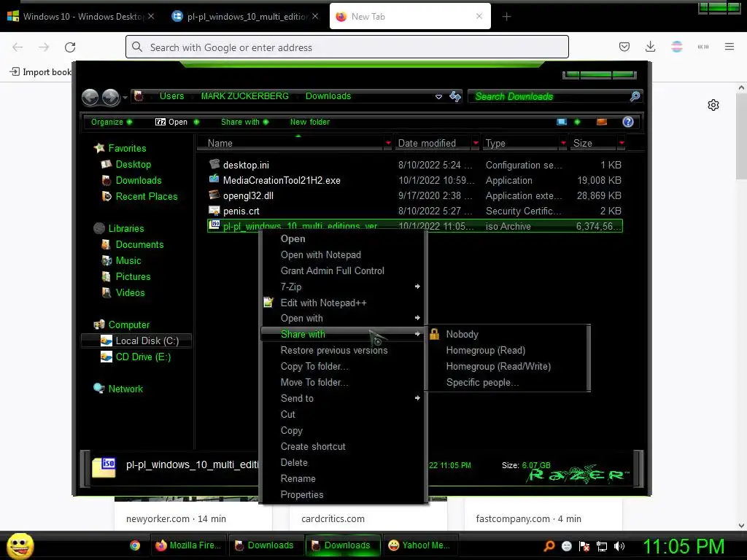Select Homegroup (Read/Write) sharing option
This screenshot has width=747, height=560.
click(x=508, y=366)
